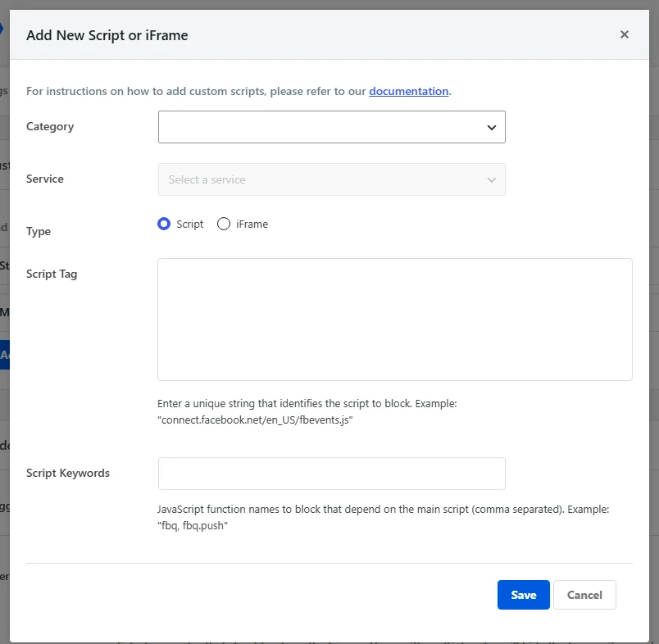Viewport: 659px width, 644px height.
Task: Click the Type field label
Action: 39,232
